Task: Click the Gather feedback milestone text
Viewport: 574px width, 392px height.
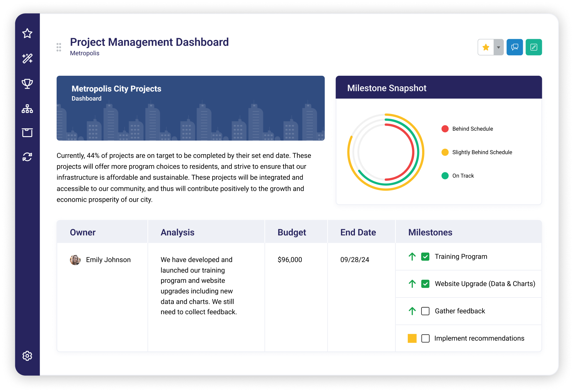Action: (460, 311)
